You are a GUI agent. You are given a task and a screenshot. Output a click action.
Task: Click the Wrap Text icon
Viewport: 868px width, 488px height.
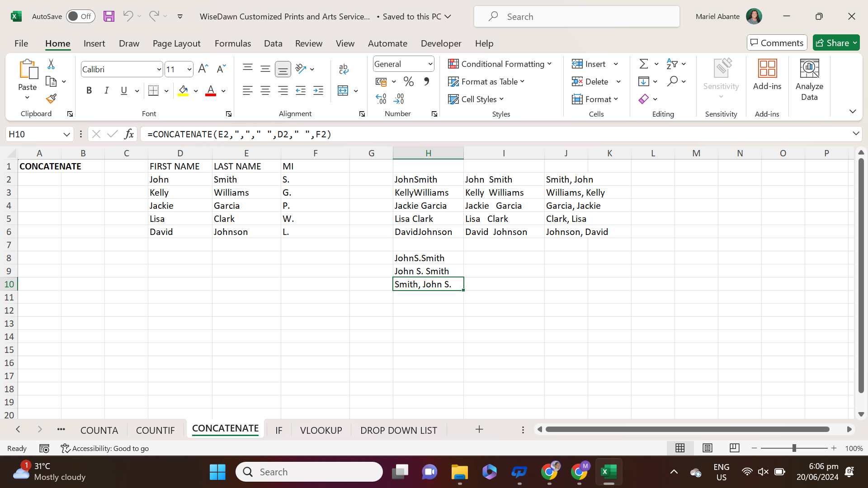tap(343, 69)
